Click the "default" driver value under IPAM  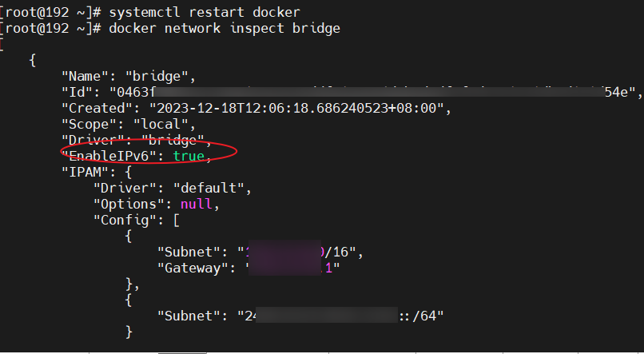click(217, 189)
